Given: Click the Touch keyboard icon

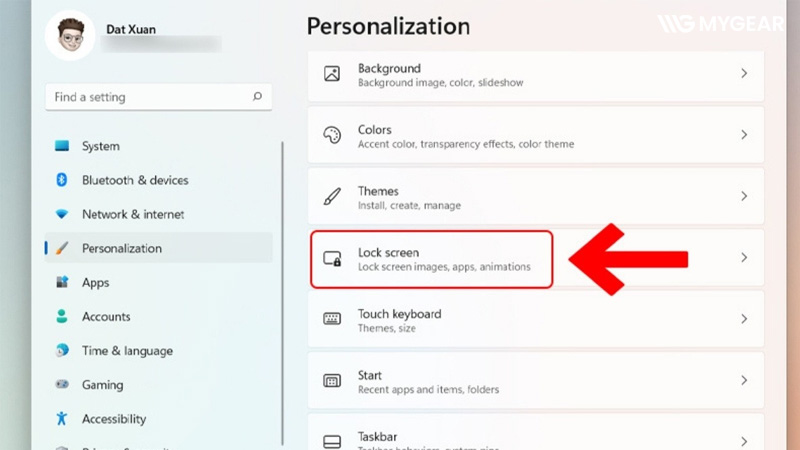Looking at the screenshot, I should click(332, 319).
